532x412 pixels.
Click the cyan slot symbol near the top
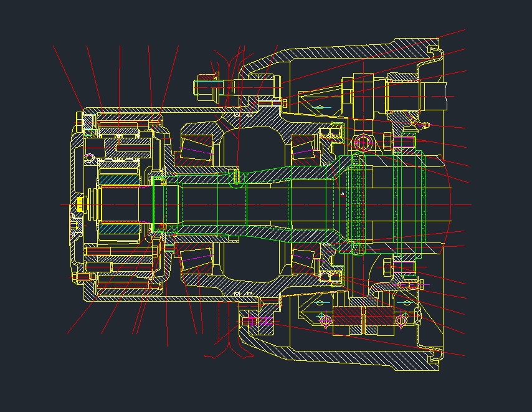tap(319, 108)
